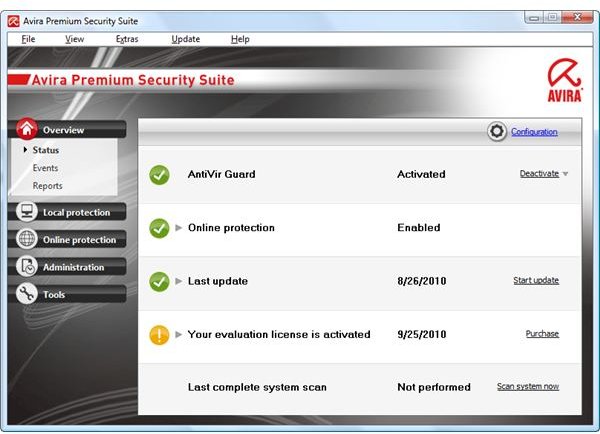The image size is (600, 434).
Task: Open the Status sidebar entry
Action: tap(46, 150)
